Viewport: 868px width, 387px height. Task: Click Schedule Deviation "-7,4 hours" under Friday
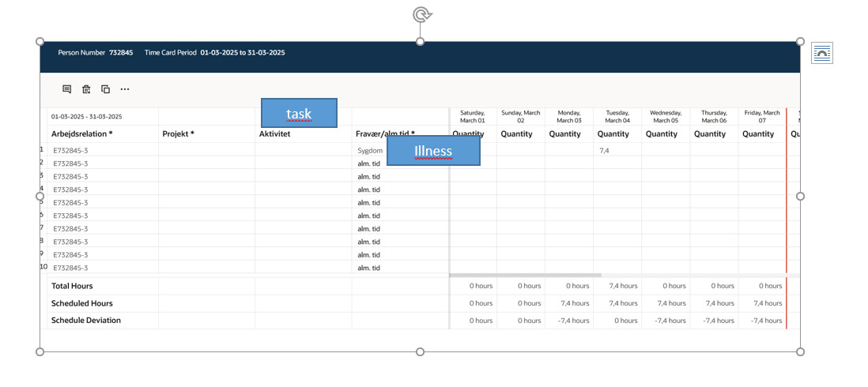tap(767, 321)
